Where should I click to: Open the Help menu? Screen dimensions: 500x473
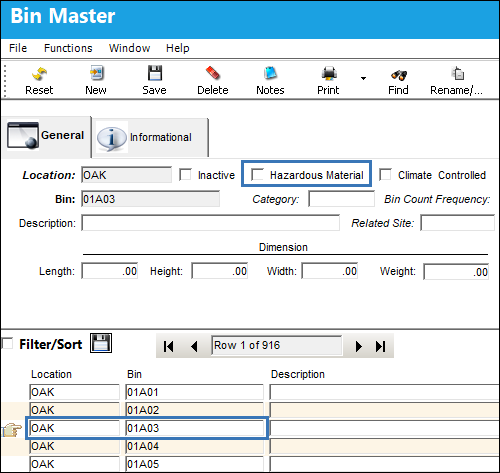point(178,48)
